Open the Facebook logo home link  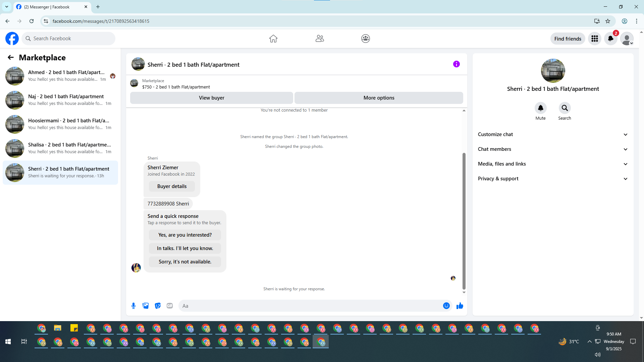(12, 39)
